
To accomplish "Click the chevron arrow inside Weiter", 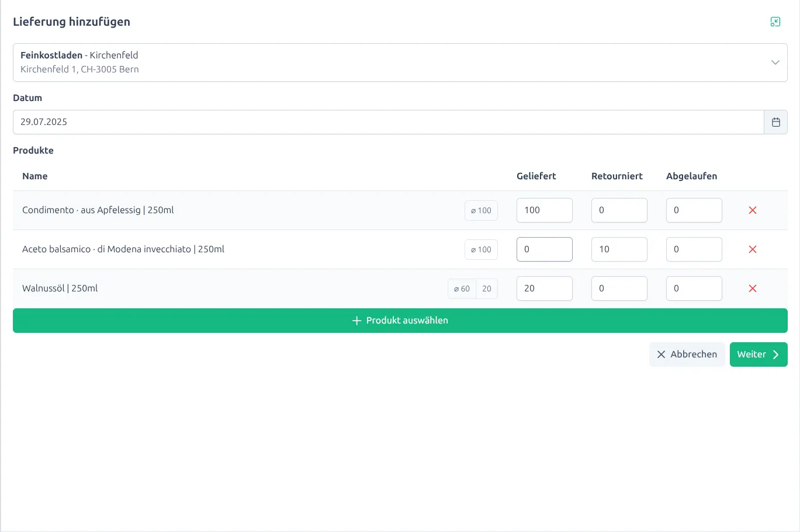I will (x=775, y=354).
